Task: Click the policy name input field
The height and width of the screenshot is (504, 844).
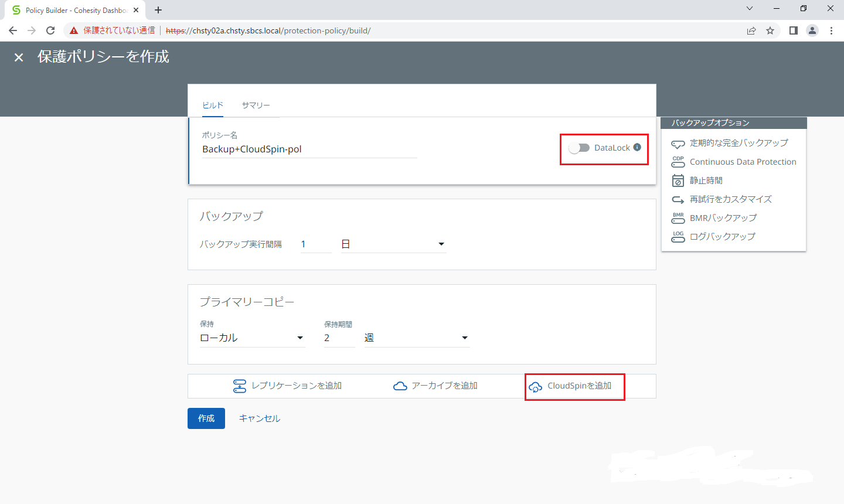Action: point(309,149)
